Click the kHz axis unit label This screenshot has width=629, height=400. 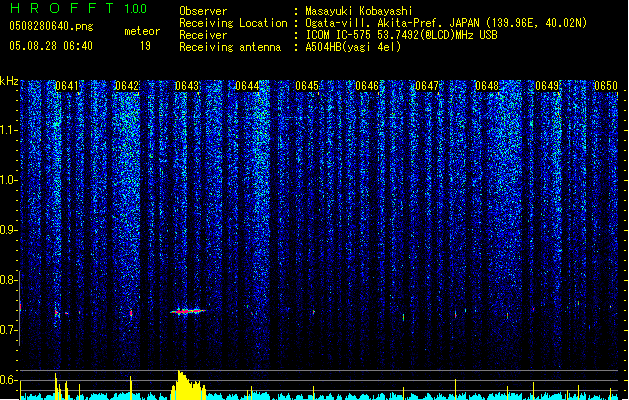[9, 81]
